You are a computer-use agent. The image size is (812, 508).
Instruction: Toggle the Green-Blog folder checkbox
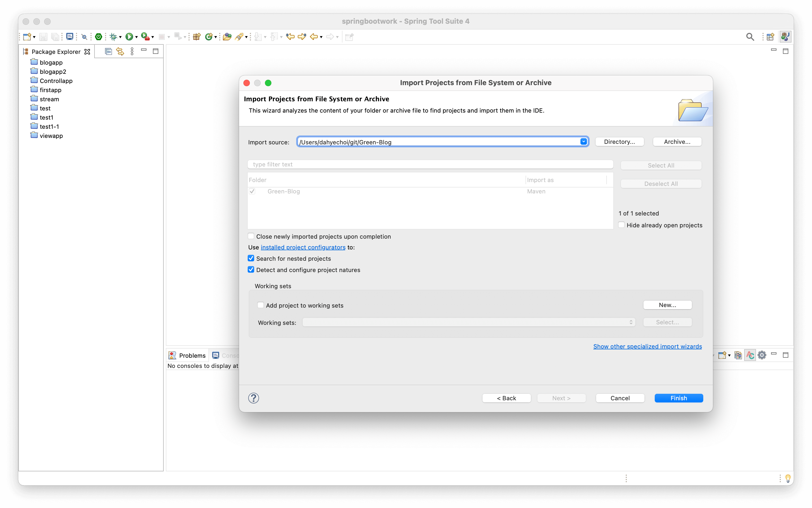[252, 191]
